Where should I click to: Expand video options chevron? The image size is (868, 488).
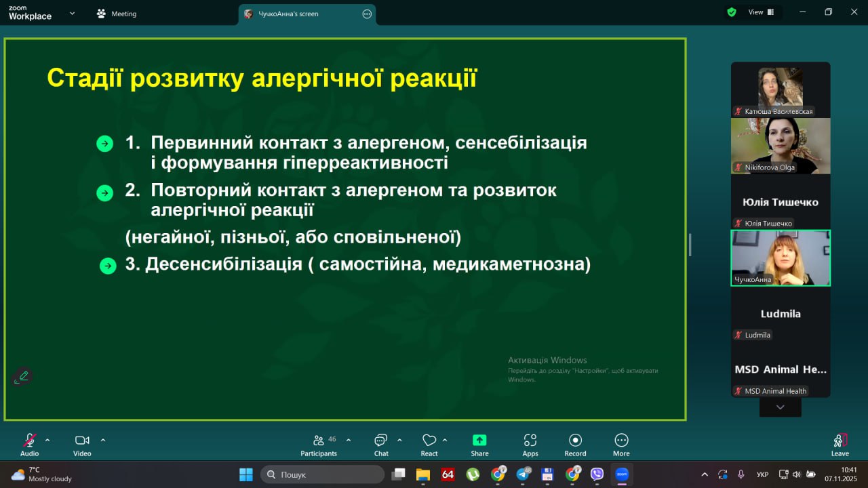pyautogui.click(x=103, y=440)
